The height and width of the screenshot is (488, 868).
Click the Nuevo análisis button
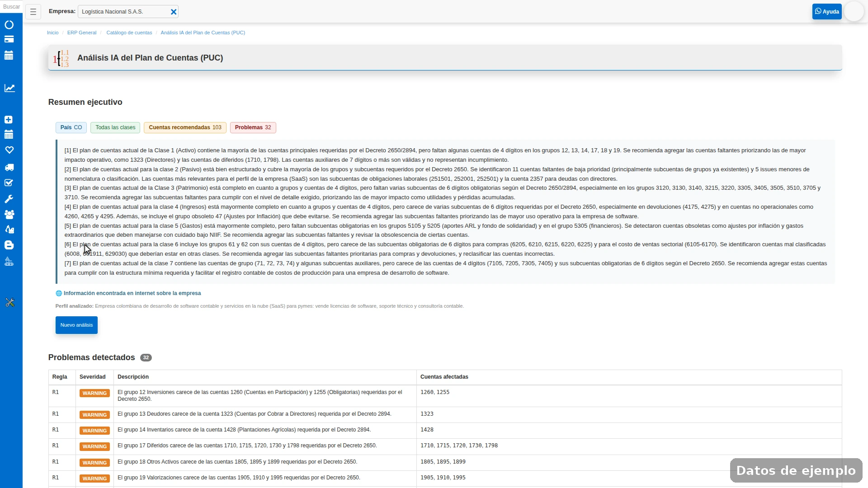pyautogui.click(x=76, y=325)
